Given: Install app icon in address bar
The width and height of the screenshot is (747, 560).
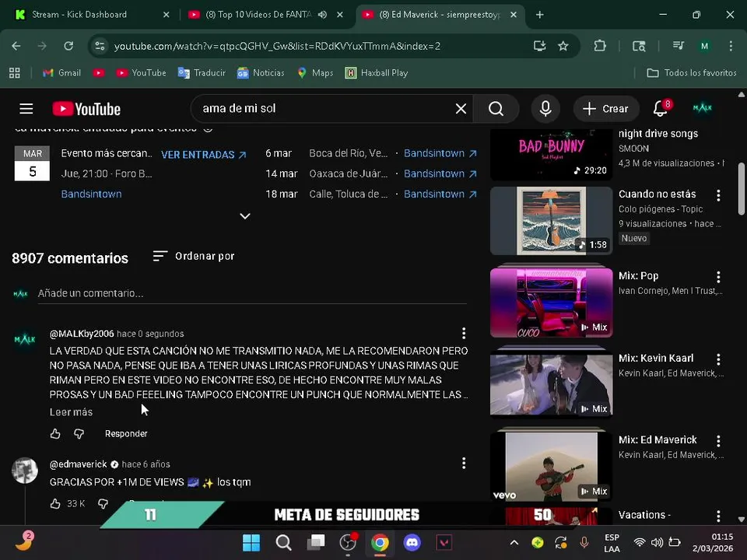Looking at the screenshot, I should pyautogui.click(x=539, y=46).
